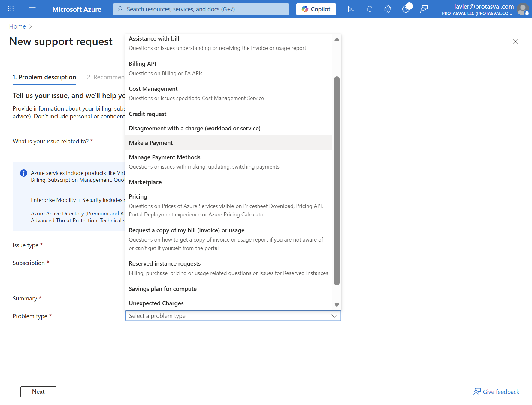
Task: Choose the Pricing problem type
Action: [x=229, y=206]
